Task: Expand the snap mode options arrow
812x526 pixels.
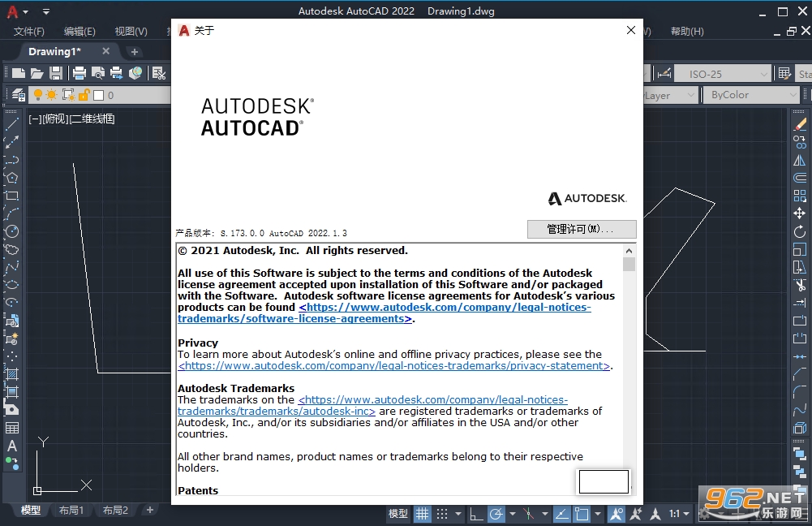Action: 458,514
